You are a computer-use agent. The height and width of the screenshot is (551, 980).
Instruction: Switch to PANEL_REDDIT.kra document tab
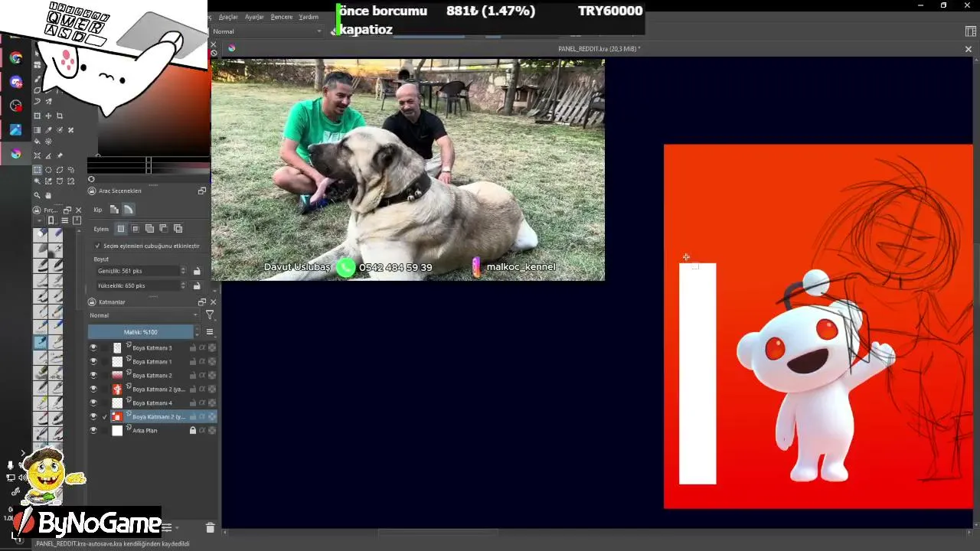click(599, 49)
